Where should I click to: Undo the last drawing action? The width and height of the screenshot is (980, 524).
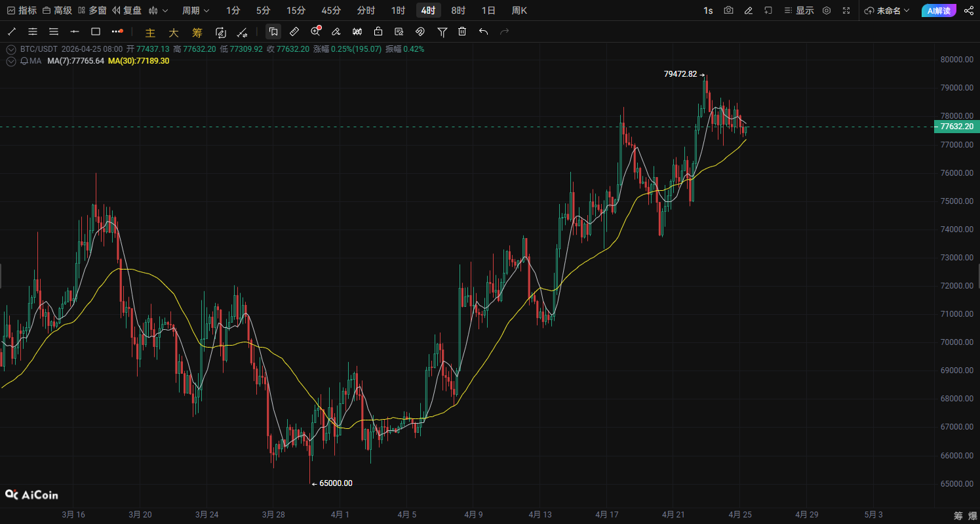[x=483, y=31]
